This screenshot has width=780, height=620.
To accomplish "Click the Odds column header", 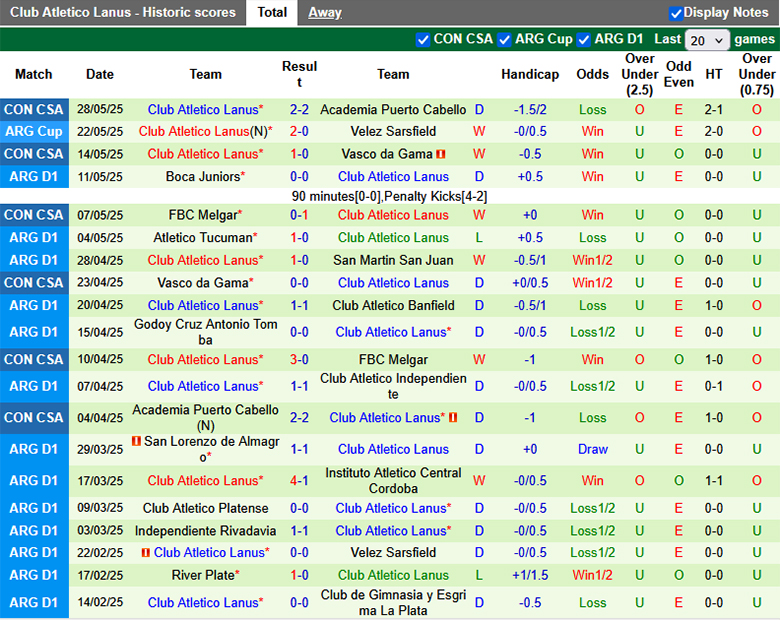I will tap(592, 74).
